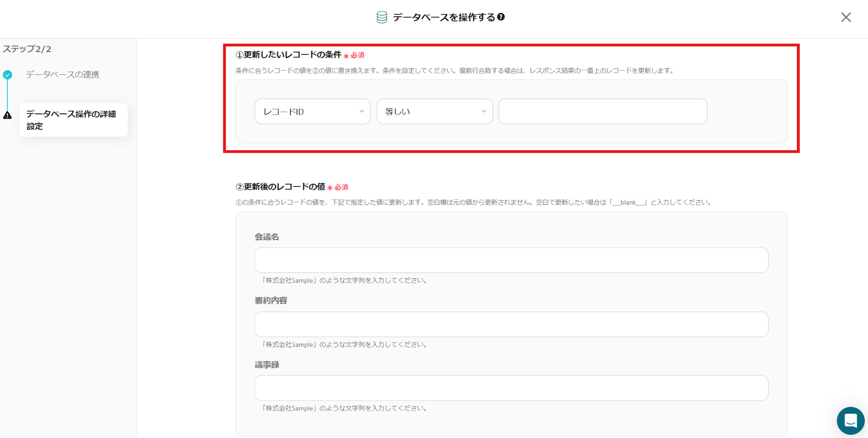The width and height of the screenshot is (868, 438).
Task: Close the database operation dialog
Action: tap(846, 17)
